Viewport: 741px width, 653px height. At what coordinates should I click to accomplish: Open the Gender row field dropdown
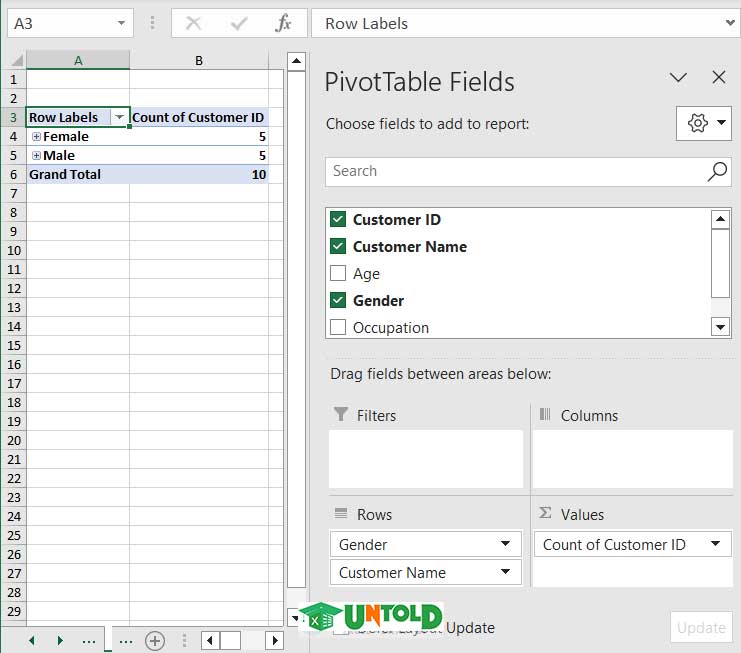[505, 544]
